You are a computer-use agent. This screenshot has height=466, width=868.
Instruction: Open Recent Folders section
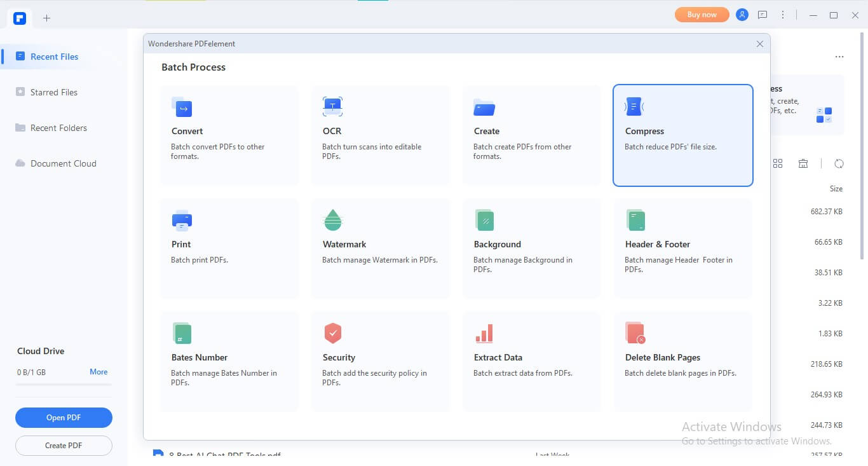(64, 128)
